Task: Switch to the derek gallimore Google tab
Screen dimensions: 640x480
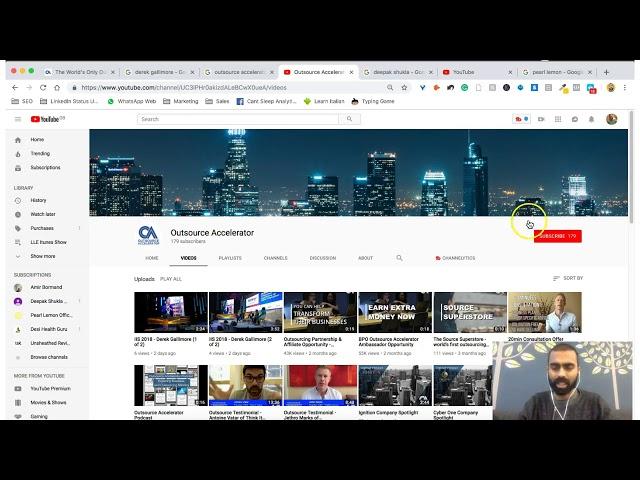Action: pos(160,72)
